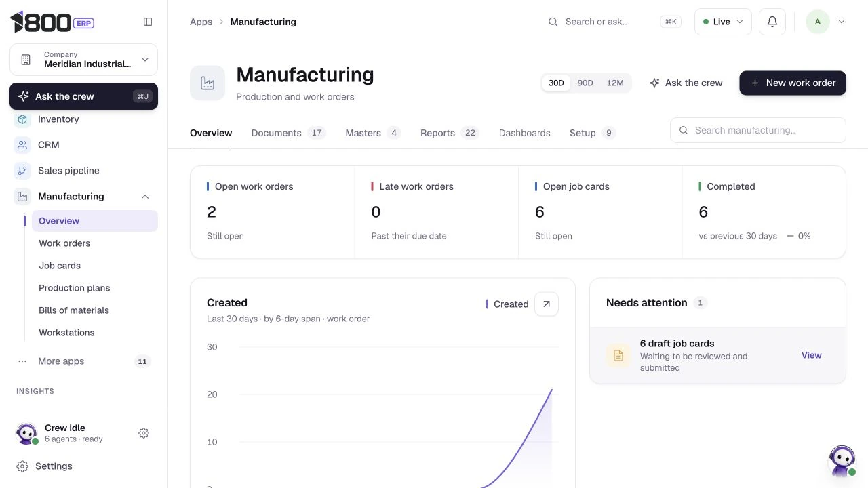This screenshot has height=488, width=868.
Task: Collapse the sidebar panel icon
Action: 148,22
